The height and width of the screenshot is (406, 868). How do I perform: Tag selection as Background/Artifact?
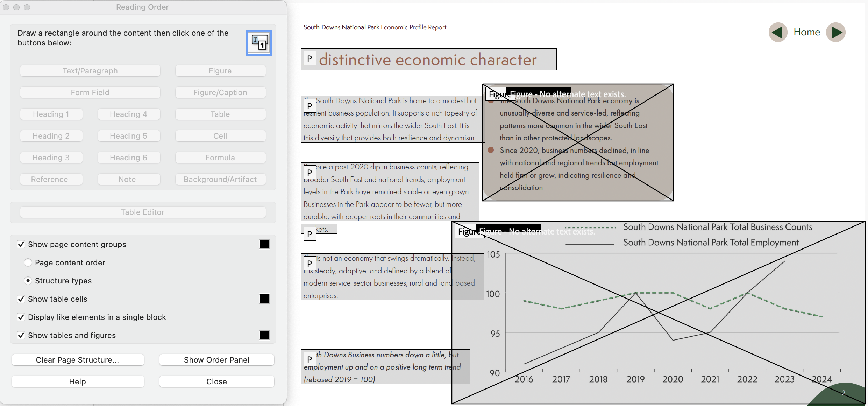(220, 179)
